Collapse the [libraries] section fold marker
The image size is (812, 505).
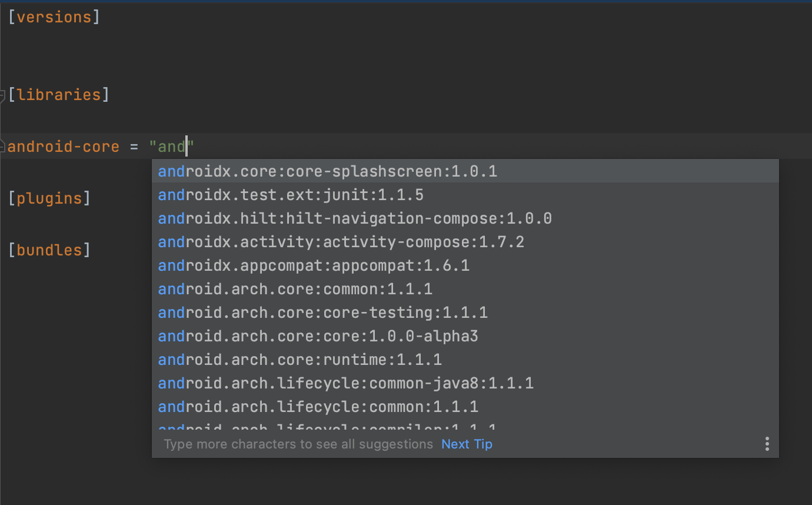(2, 95)
